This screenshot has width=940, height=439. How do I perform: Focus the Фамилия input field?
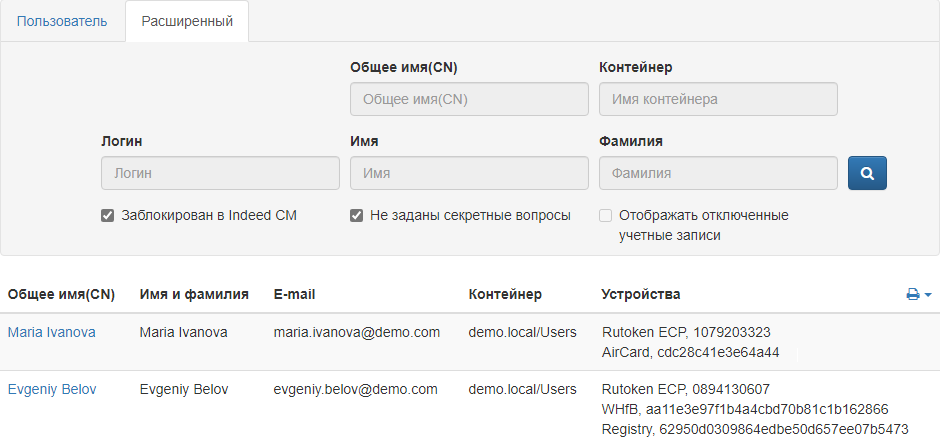pyautogui.click(x=718, y=173)
